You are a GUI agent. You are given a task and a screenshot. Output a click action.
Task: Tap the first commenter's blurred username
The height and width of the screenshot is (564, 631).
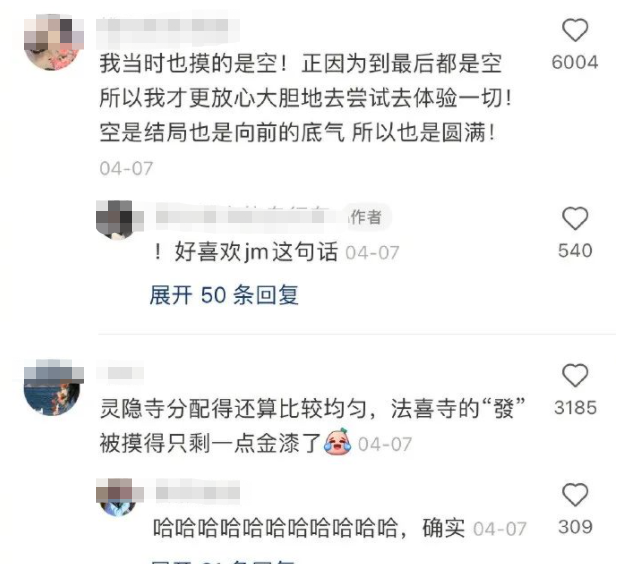tap(168, 29)
